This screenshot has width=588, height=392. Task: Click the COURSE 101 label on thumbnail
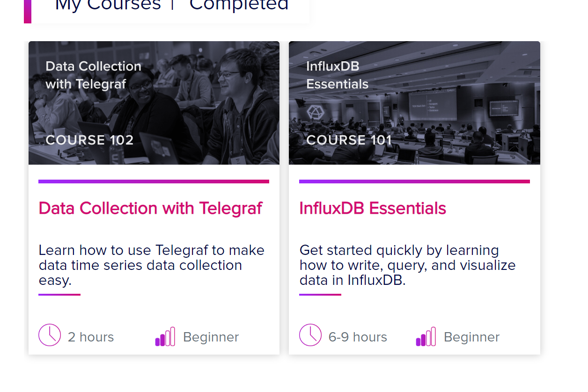pos(349,140)
